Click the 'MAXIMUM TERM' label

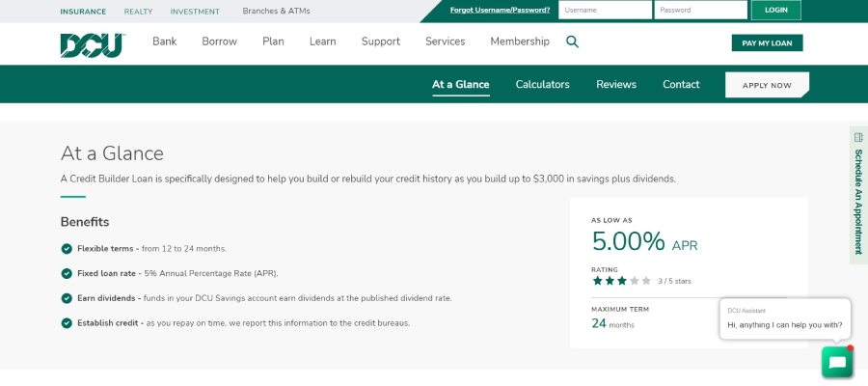click(x=620, y=310)
